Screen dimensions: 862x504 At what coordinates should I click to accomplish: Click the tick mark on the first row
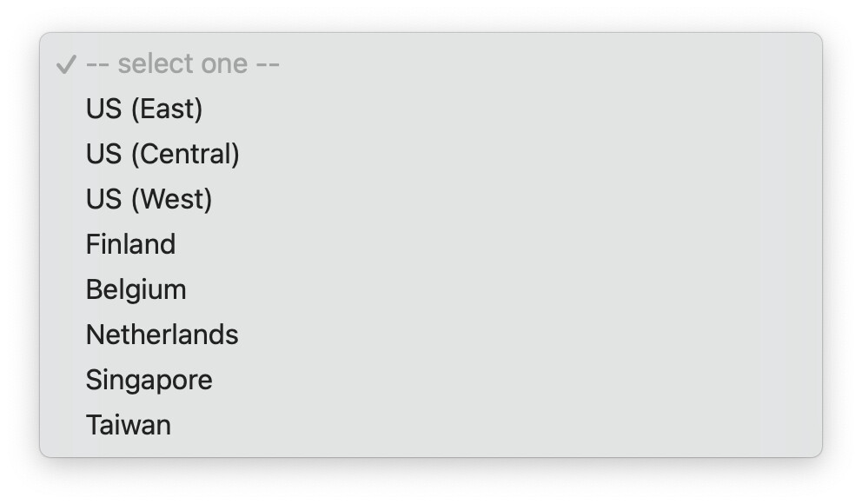(x=66, y=65)
